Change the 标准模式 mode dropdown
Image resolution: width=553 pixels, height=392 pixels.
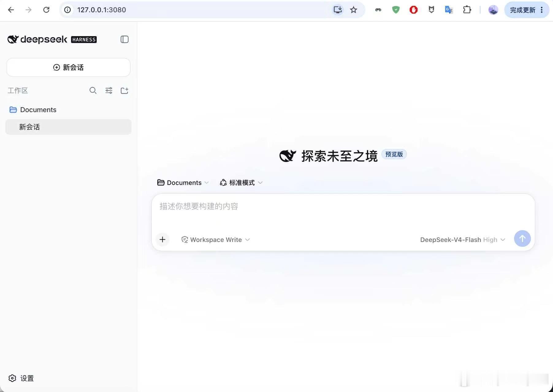tap(241, 183)
